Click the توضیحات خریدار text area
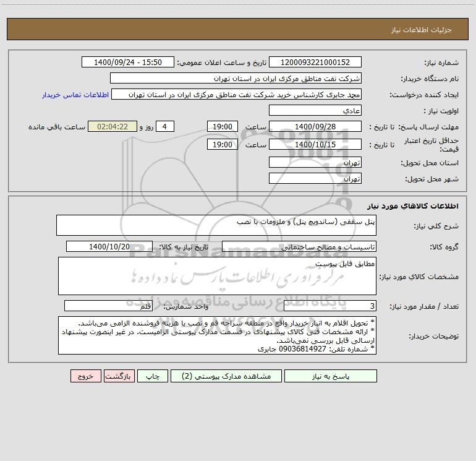Viewport: 476px width, 461px height. [x=217, y=335]
